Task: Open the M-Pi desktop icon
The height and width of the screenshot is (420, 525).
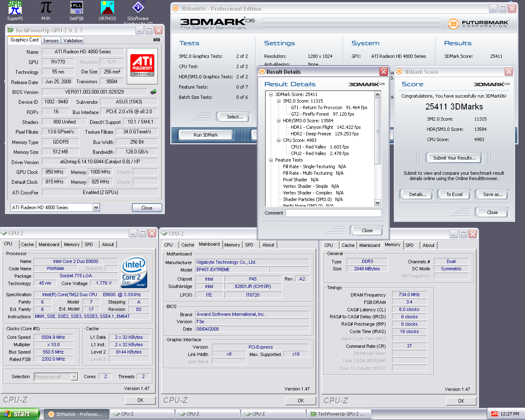Action: (46, 10)
